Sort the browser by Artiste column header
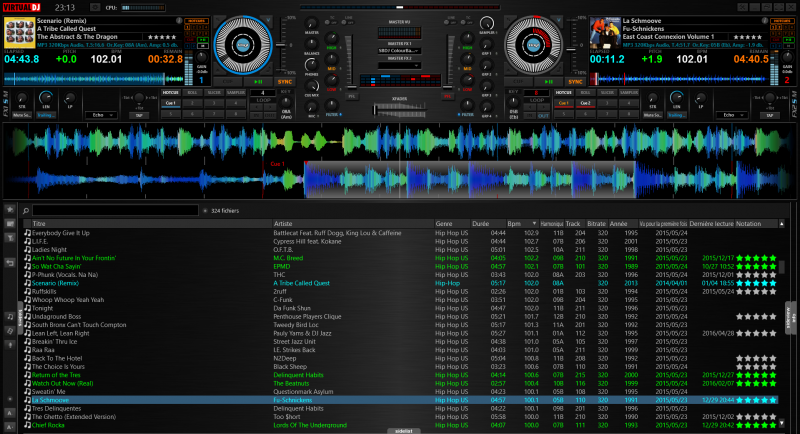 click(353, 223)
